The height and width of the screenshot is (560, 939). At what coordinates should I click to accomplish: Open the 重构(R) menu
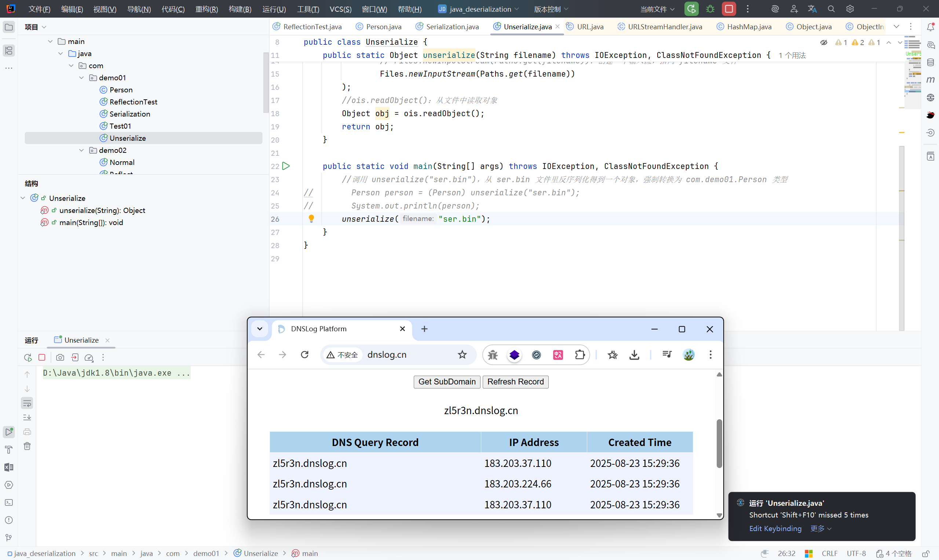(207, 9)
